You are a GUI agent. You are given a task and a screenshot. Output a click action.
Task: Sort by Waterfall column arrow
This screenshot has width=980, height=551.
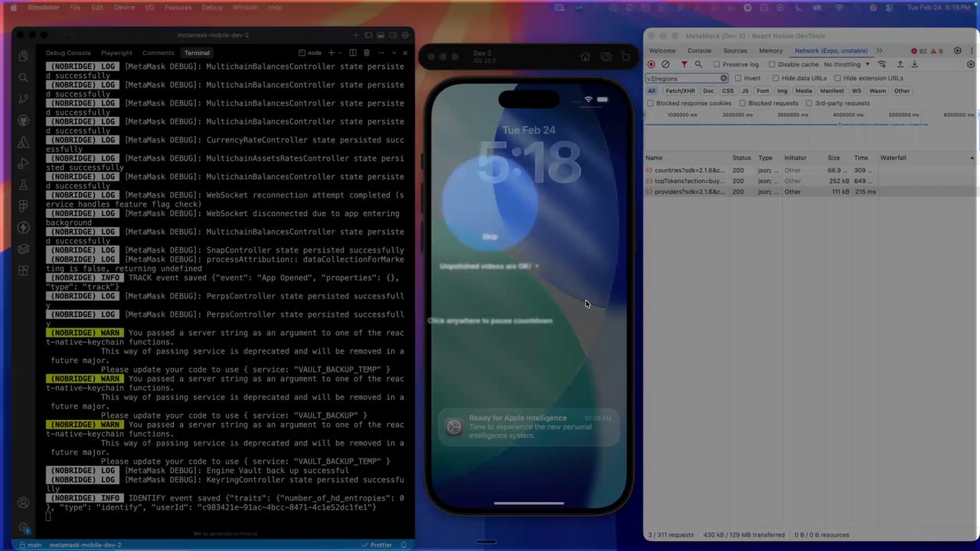coord(972,158)
